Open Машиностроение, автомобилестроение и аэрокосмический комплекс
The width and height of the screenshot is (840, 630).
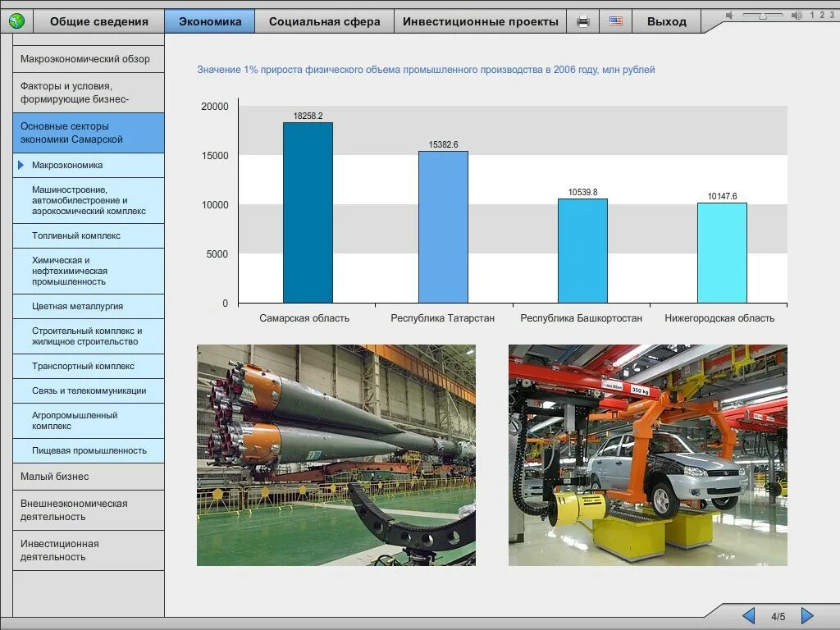[x=89, y=200]
